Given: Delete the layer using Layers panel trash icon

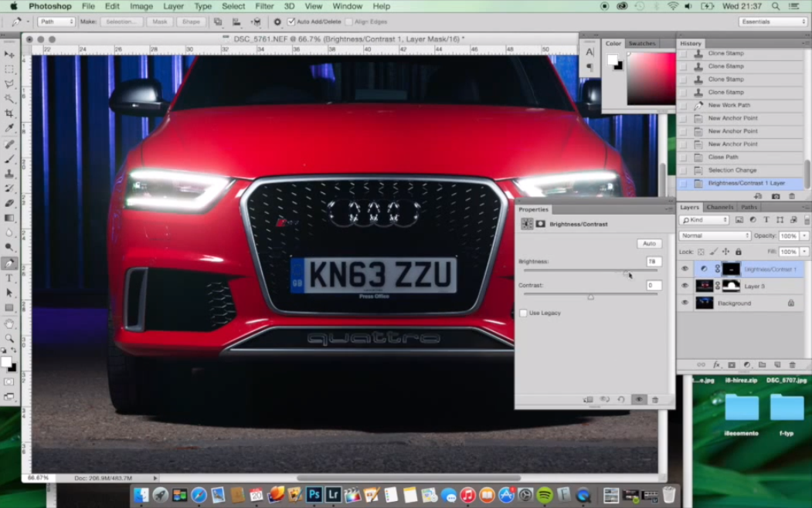Looking at the screenshot, I should pos(792,364).
